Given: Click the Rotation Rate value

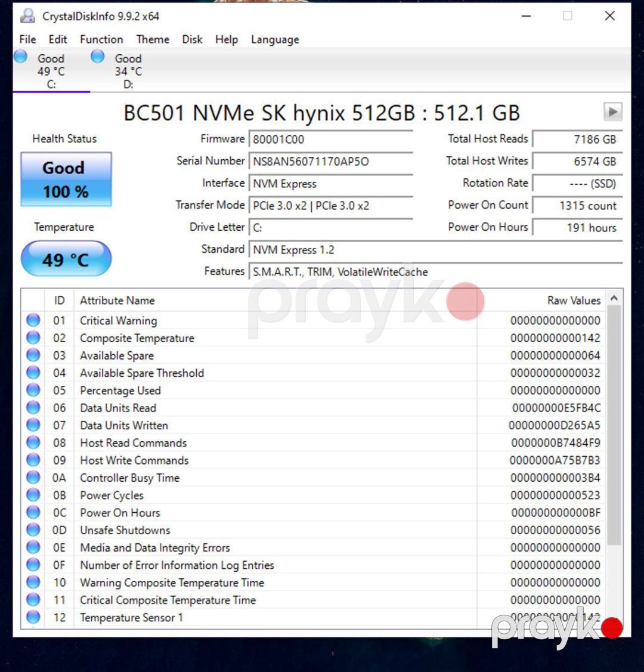Looking at the screenshot, I should (578, 184).
